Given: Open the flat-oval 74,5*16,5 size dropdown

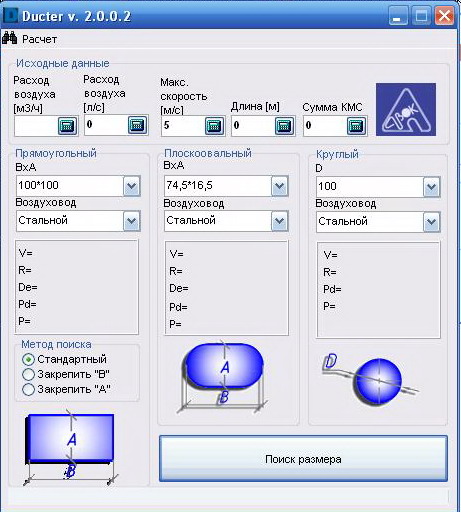Looking at the screenshot, I should coord(279,186).
